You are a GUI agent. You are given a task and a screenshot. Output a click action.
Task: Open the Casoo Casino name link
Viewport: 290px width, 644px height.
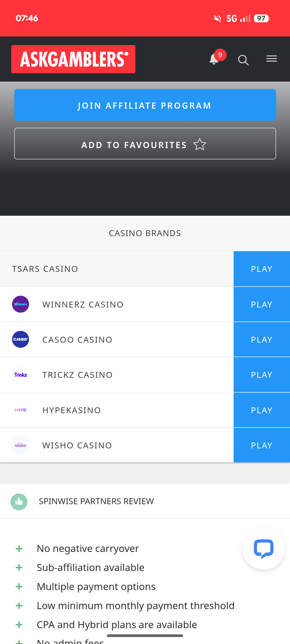pos(77,340)
